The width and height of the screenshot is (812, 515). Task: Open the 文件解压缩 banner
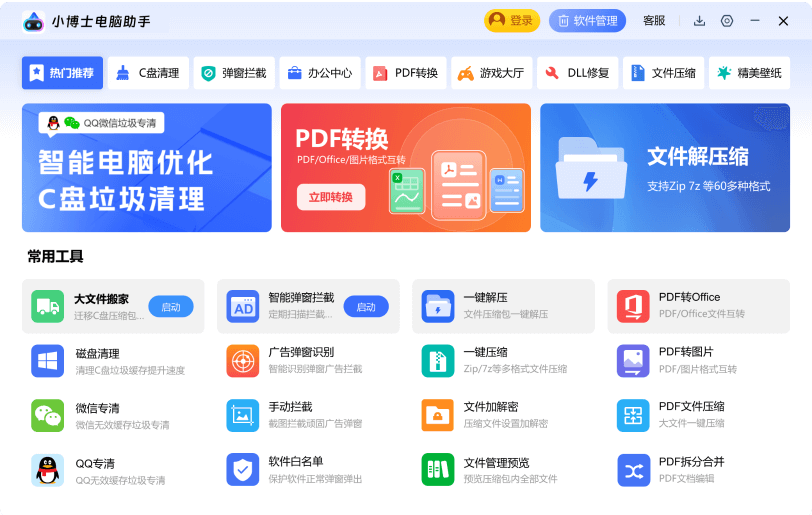(x=664, y=168)
